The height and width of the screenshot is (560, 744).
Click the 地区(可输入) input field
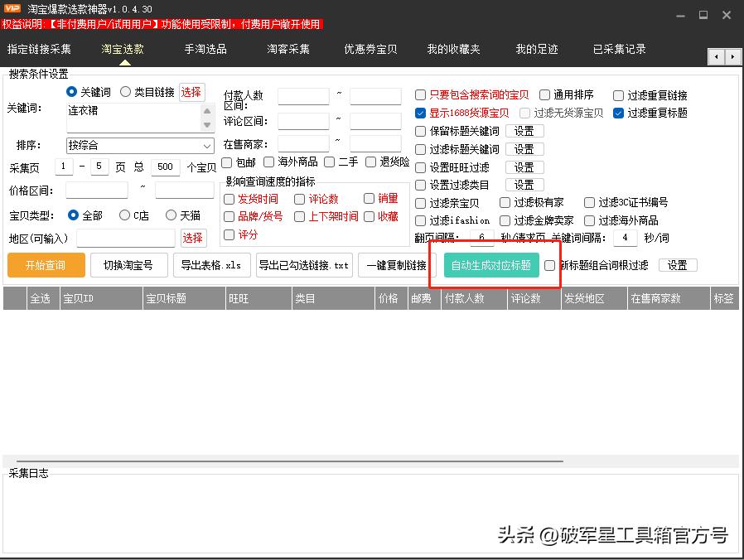[126, 239]
